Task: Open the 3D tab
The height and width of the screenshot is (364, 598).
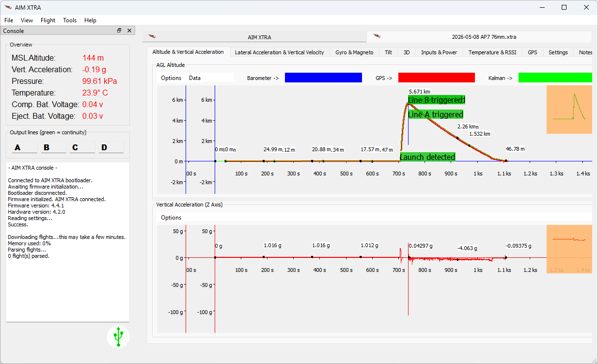Action: 407,52
